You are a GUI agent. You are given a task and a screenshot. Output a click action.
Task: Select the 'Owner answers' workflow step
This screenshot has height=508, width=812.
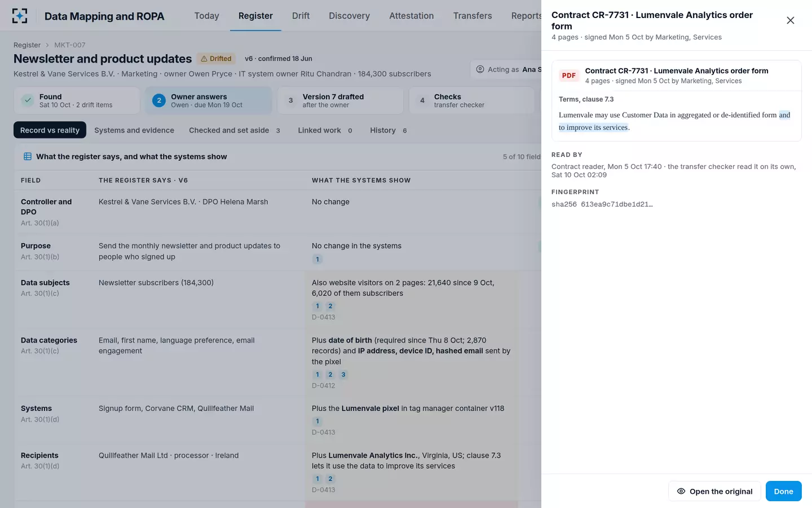[208, 100]
